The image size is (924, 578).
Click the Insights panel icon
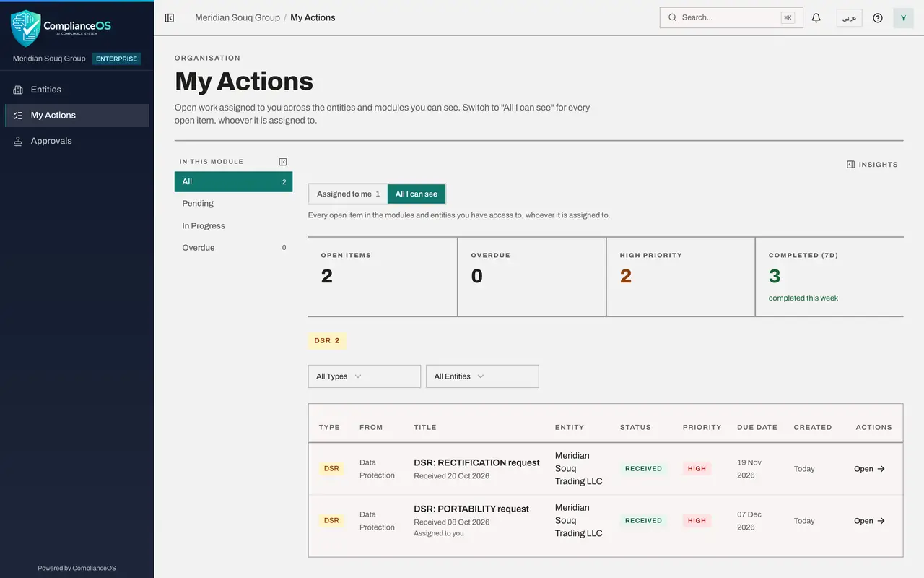pos(851,165)
